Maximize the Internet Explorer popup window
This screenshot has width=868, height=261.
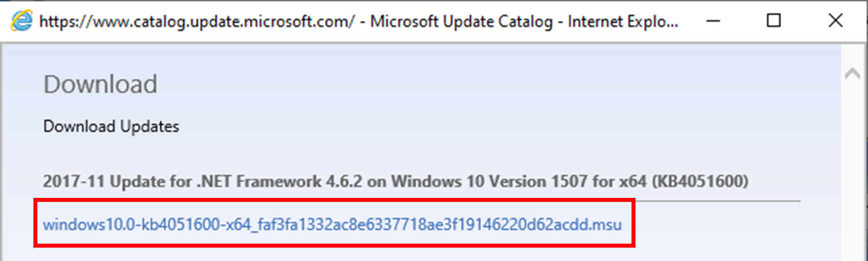click(x=774, y=21)
